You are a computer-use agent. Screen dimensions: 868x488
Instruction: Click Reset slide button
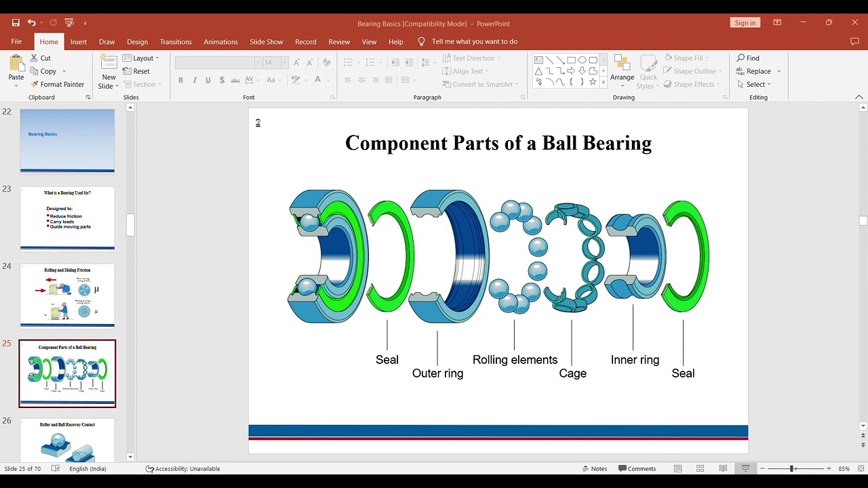[136, 71]
